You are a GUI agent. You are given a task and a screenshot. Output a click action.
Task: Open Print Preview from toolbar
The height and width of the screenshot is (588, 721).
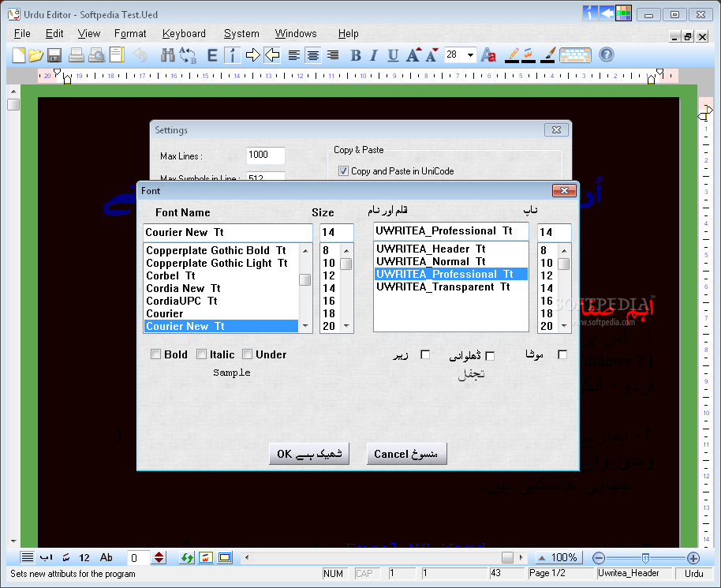pyautogui.click(x=96, y=55)
